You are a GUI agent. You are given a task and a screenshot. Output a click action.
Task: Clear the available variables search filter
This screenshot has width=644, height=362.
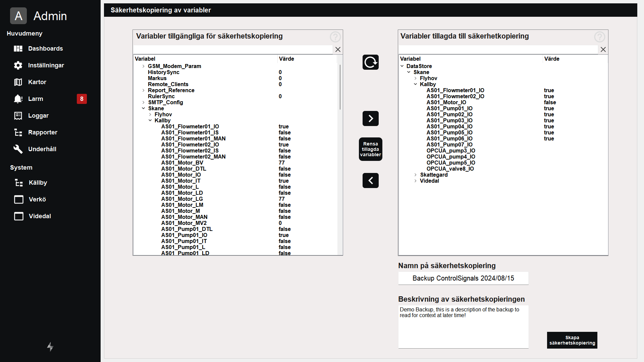(338, 50)
